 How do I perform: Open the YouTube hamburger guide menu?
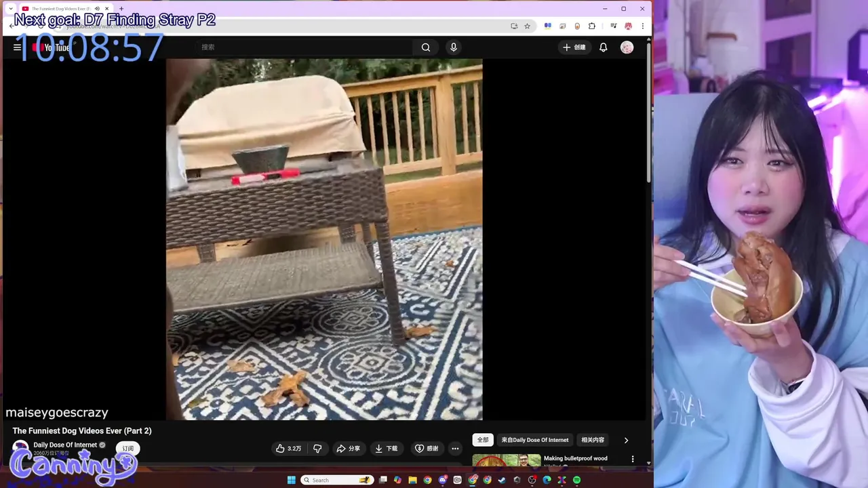[x=17, y=47]
